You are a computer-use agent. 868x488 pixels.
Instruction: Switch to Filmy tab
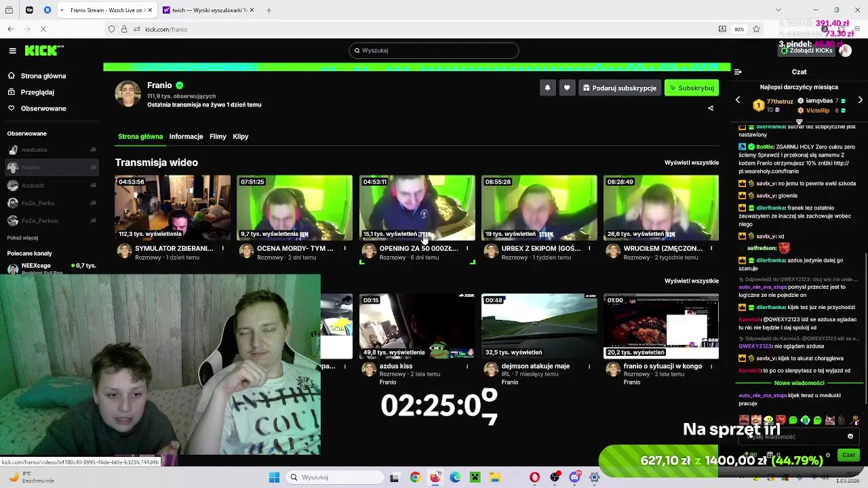(218, 136)
